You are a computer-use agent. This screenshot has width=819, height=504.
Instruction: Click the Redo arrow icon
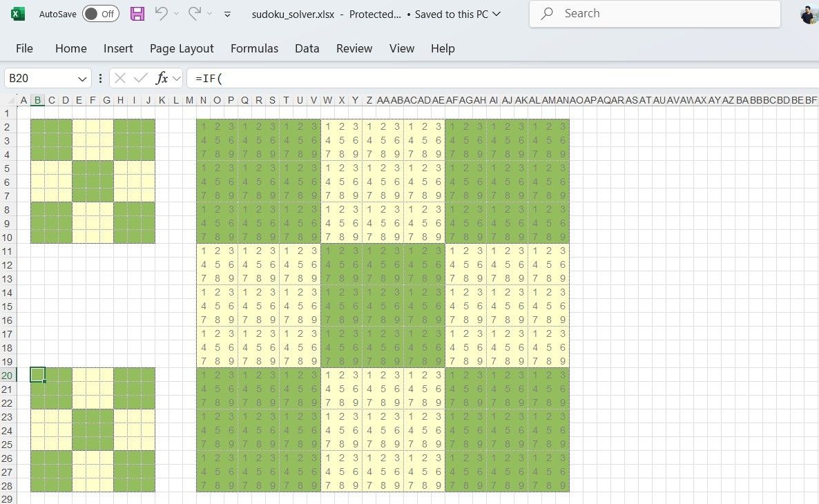195,14
